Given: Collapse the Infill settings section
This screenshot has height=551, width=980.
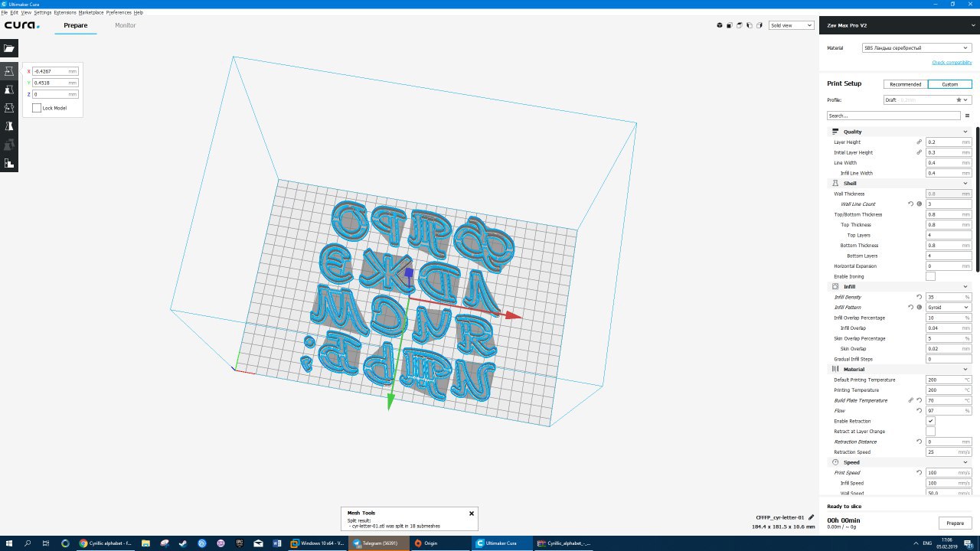Looking at the screenshot, I should tap(900, 286).
